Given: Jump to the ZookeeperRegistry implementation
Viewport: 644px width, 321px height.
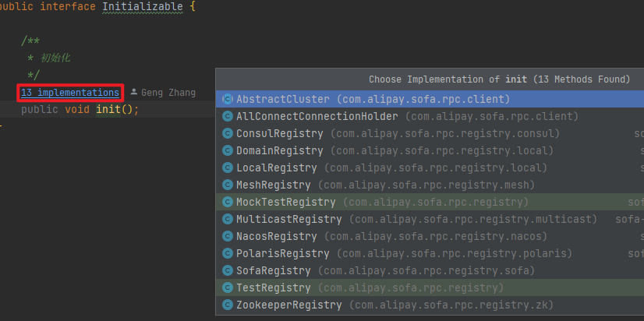Looking at the screenshot, I should coord(430,305).
